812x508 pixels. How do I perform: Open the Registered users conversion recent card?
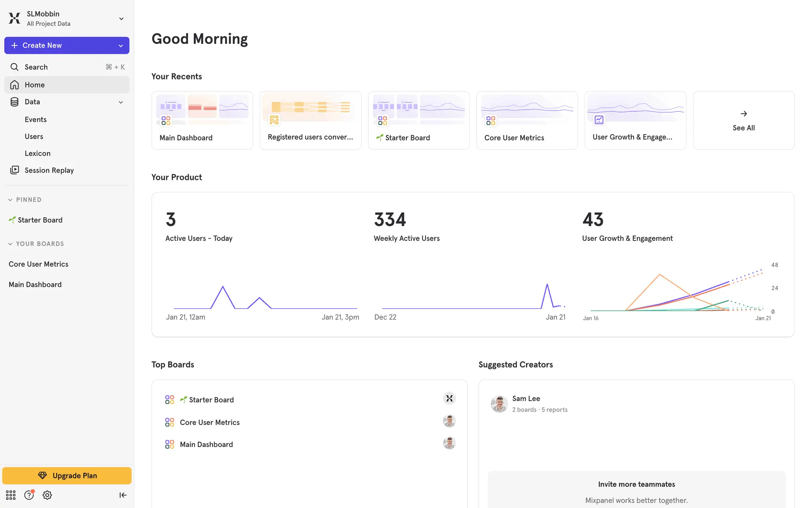[x=310, y=121]
